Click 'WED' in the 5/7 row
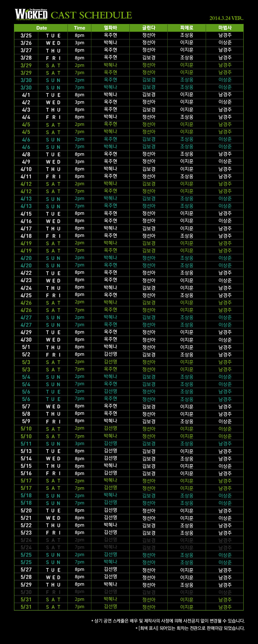This screenshot has height=644, width=258. pyautogui.click(x=53, y=406)
